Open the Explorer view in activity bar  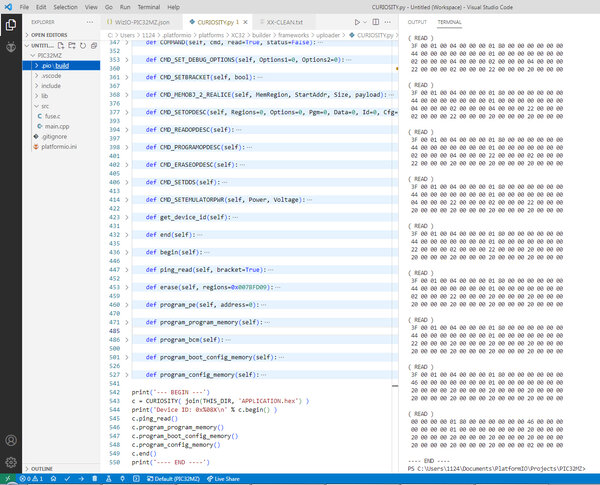coord(11,25)
